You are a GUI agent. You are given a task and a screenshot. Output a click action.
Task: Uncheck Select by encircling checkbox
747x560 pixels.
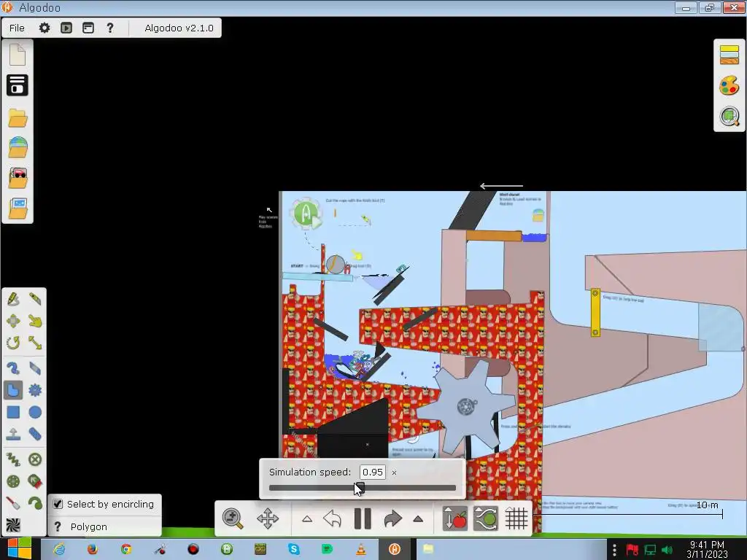coord(58,504)
